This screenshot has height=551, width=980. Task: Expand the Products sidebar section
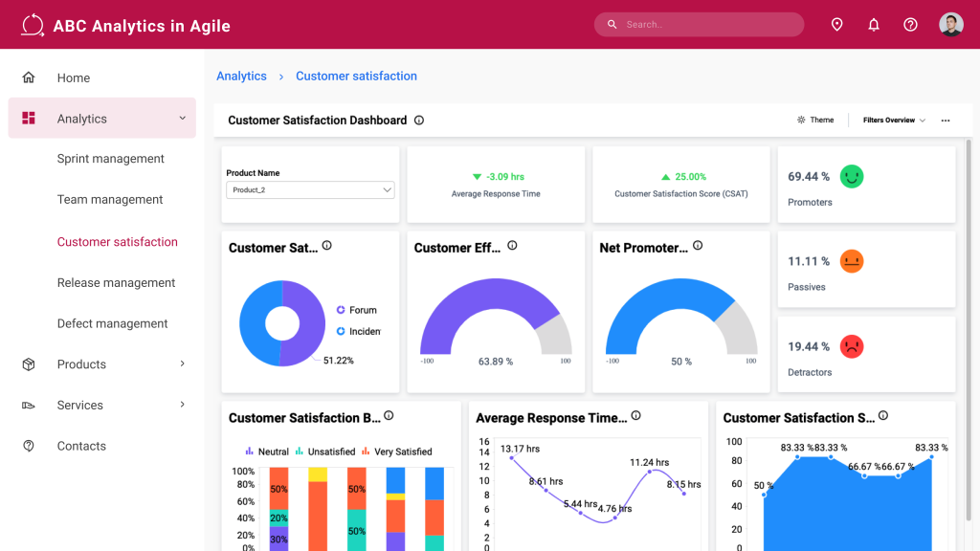(x=101, y=364)
